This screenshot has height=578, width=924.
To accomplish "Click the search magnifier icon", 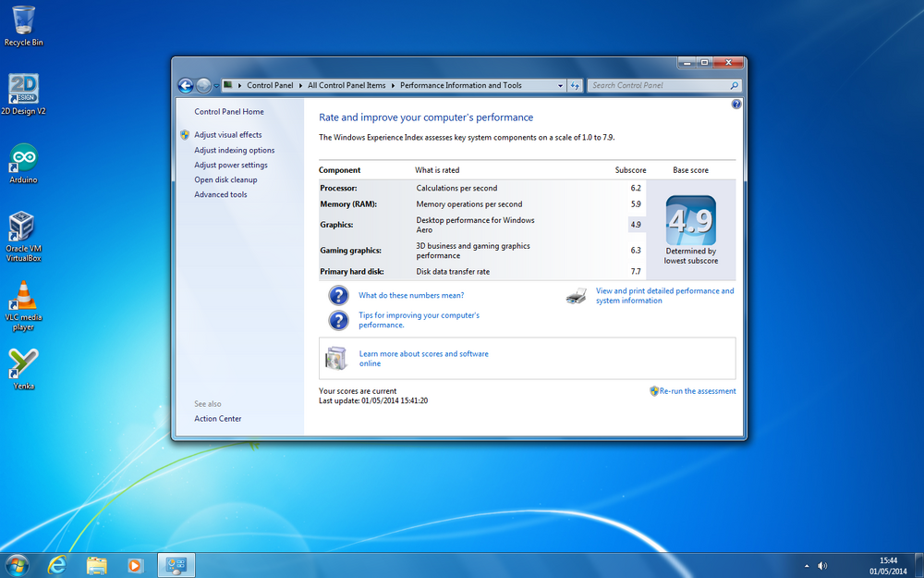I will 735,85.
